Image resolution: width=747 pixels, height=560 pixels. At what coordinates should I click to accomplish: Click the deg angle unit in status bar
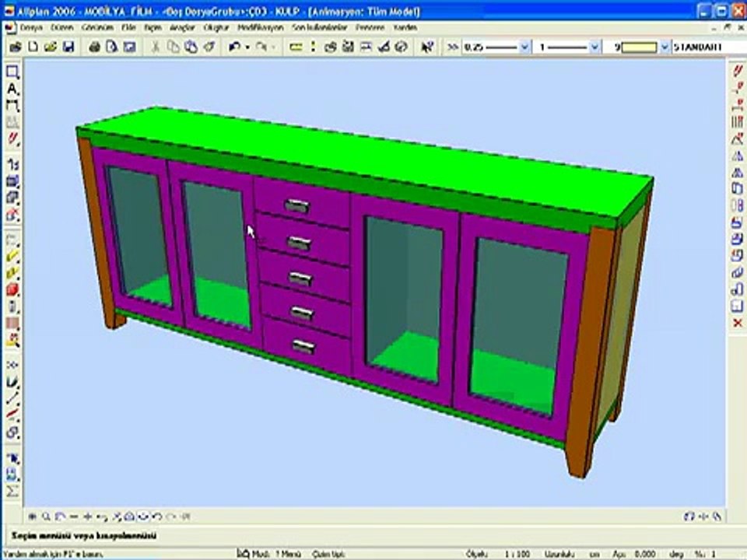[675, 554]
